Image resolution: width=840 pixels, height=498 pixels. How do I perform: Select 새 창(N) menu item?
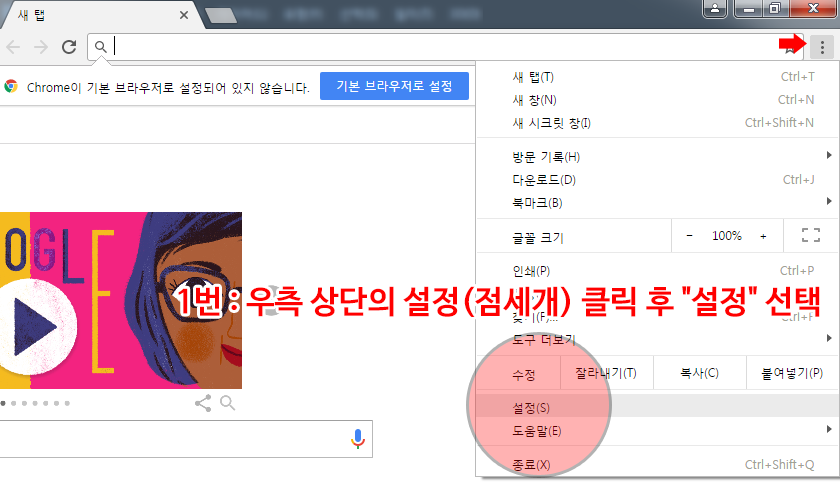pos(656,100)
